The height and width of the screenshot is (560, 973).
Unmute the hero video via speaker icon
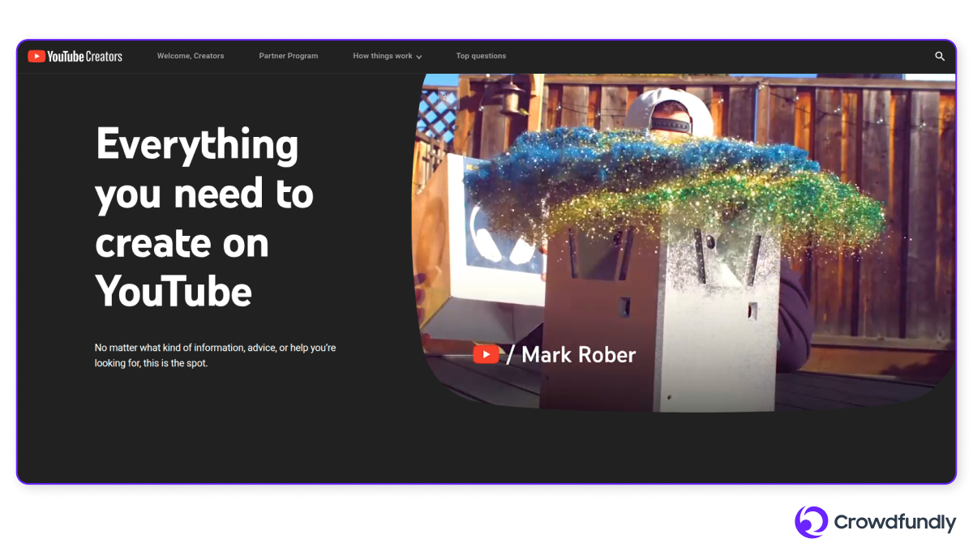click(448, 98)
